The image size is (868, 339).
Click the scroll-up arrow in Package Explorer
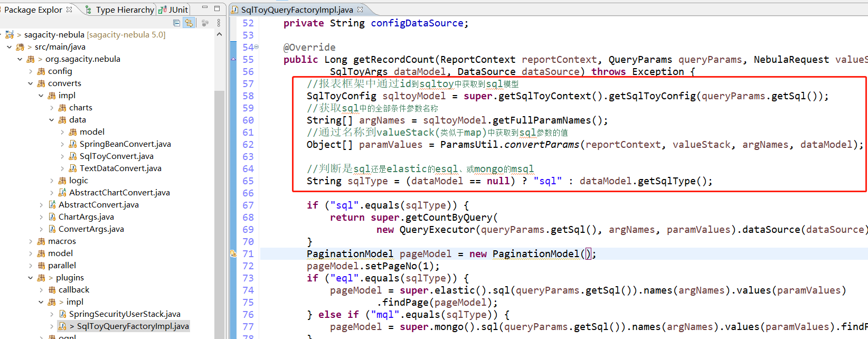[x=219, y=34]
